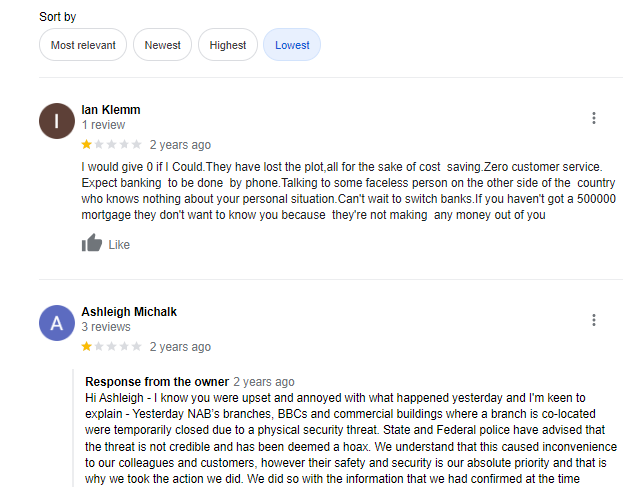Sort reviews by Most relevant
The height and width of the screenshot is (492, 629).
click(83, 45)
